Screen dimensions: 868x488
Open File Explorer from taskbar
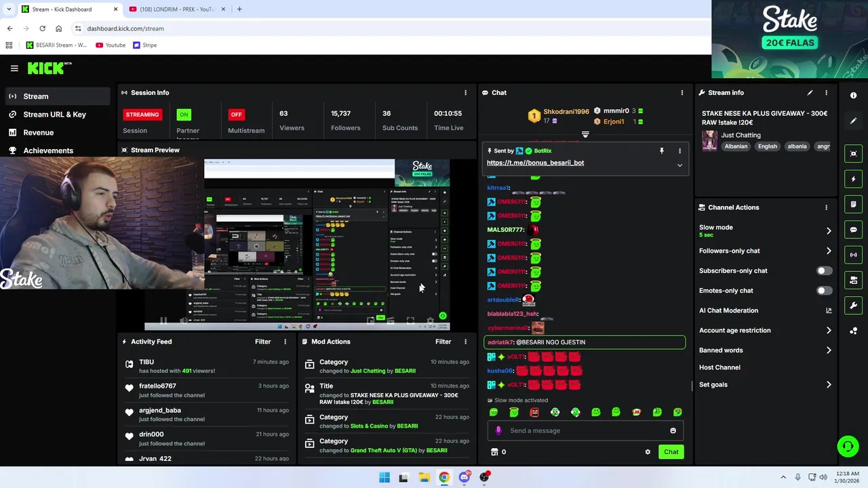point(424,478)
